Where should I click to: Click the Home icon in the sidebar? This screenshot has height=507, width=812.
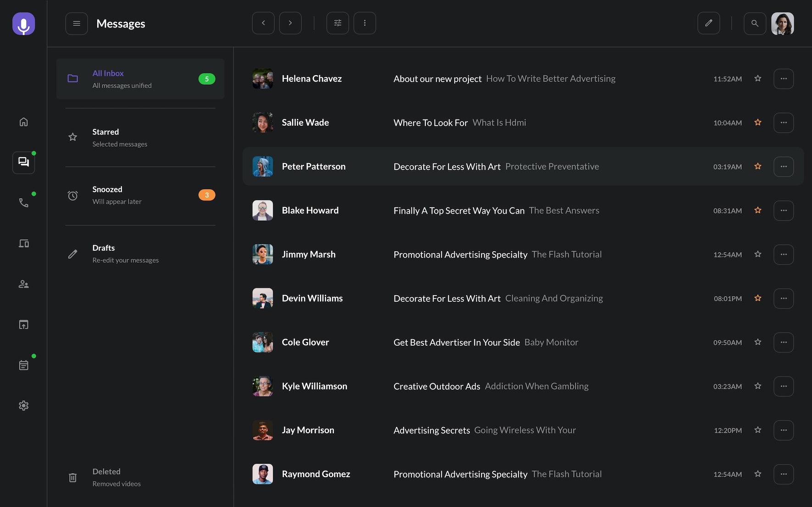point(23,121)
